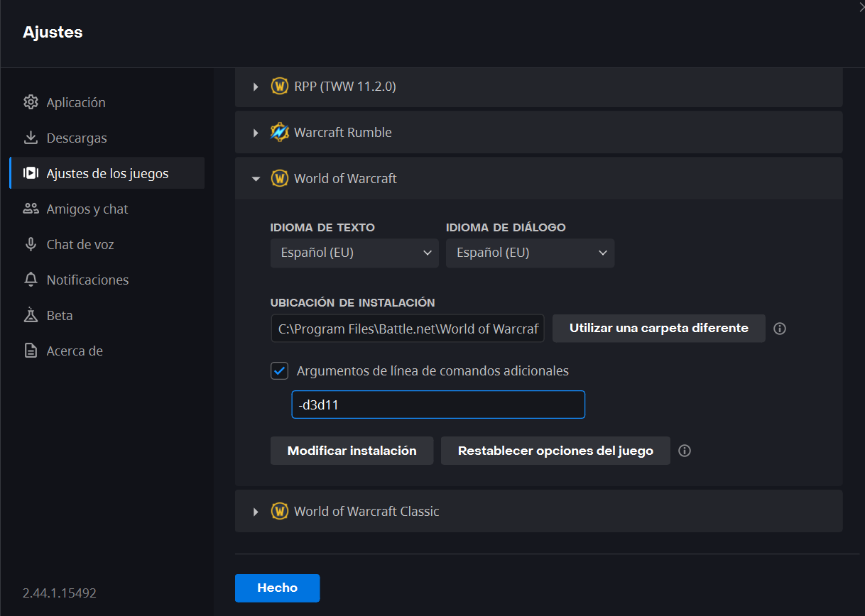Click the -d3d11 command arguments field
Screen dimensions: 865x616
tap(438, 405)
